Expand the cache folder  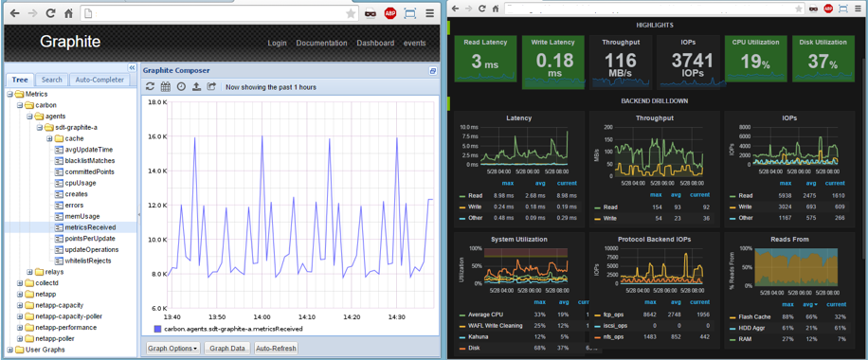50,138
